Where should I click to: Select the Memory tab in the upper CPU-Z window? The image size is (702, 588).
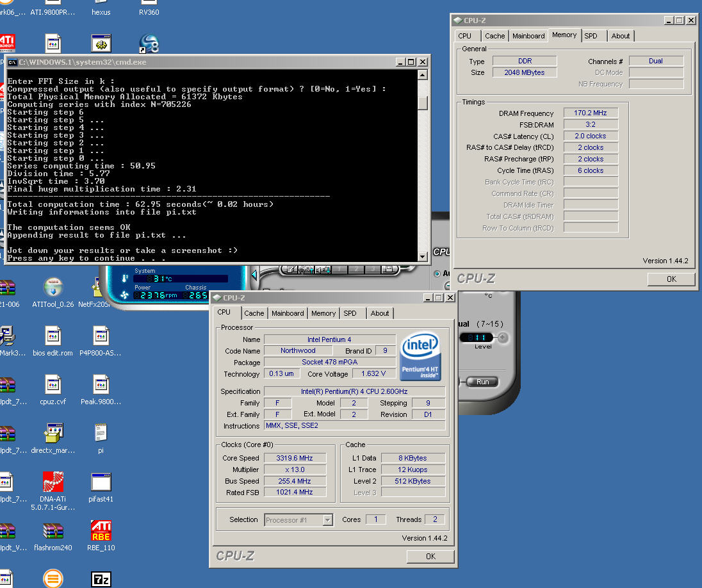pos(564,35)
